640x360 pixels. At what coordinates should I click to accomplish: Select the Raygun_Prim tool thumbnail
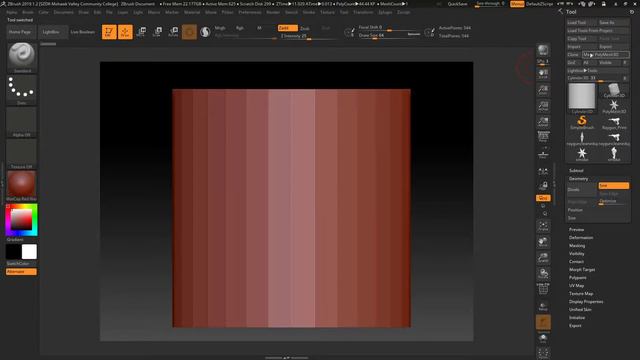[614, 122]
